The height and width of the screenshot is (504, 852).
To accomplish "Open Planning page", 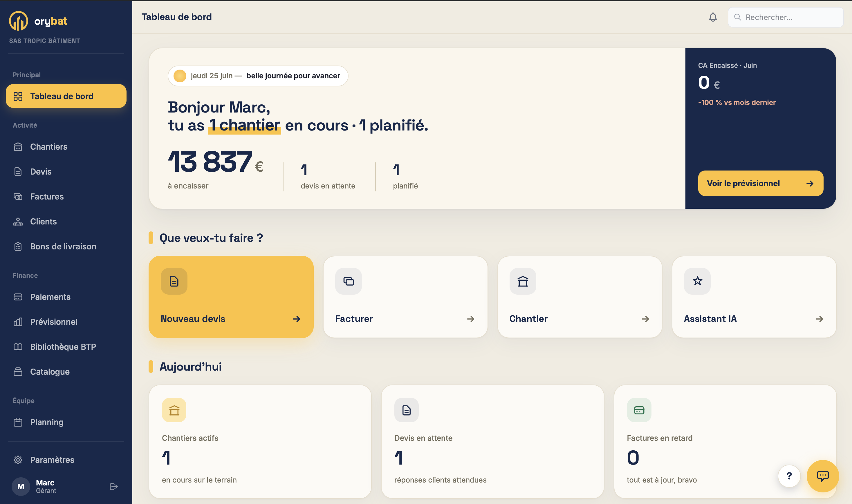I will pyautogui.click(x=66, y=422).
